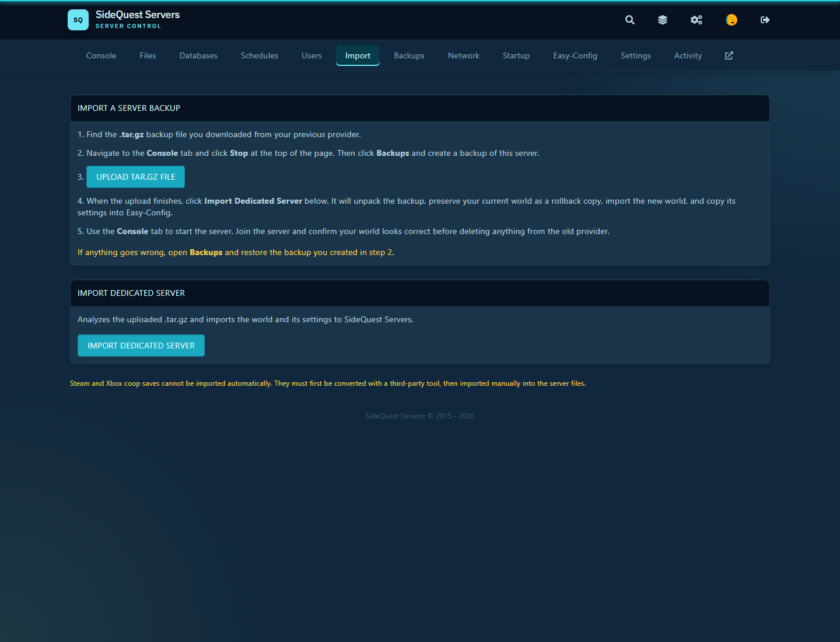Click the 'SERVER CONTROL' subtitle text

tap(128, 26)
